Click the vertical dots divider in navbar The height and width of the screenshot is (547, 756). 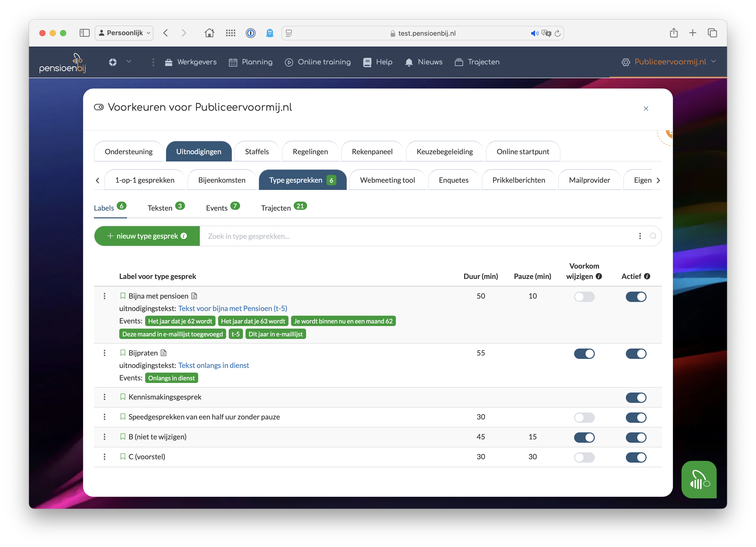click(x=153, y=62)
